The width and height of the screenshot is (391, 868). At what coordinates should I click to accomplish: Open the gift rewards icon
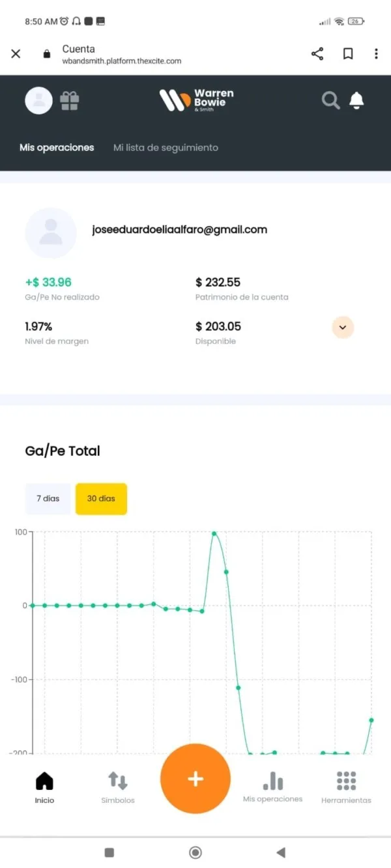coord(70,100)
